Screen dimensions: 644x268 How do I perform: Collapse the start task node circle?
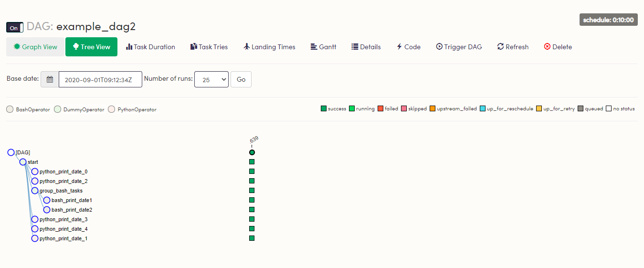tap(23, 162)
